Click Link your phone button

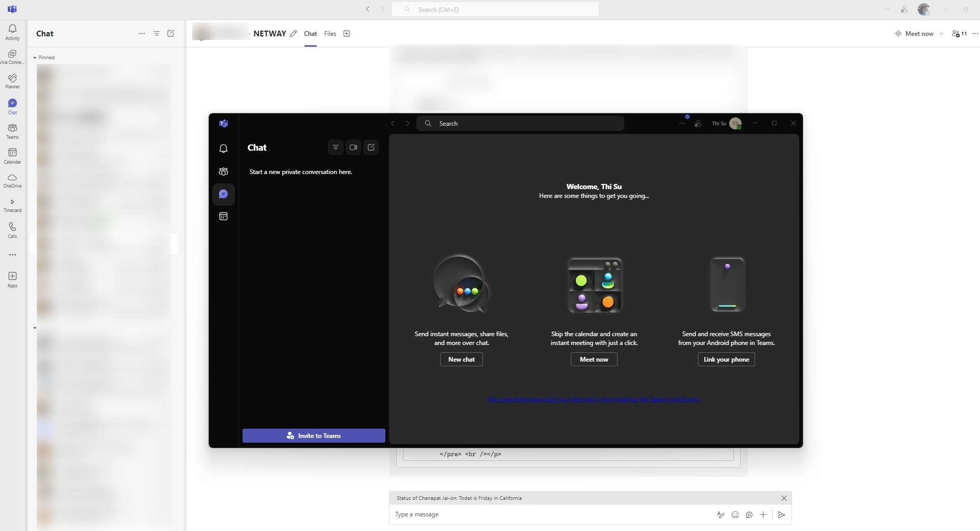point(727,360)
